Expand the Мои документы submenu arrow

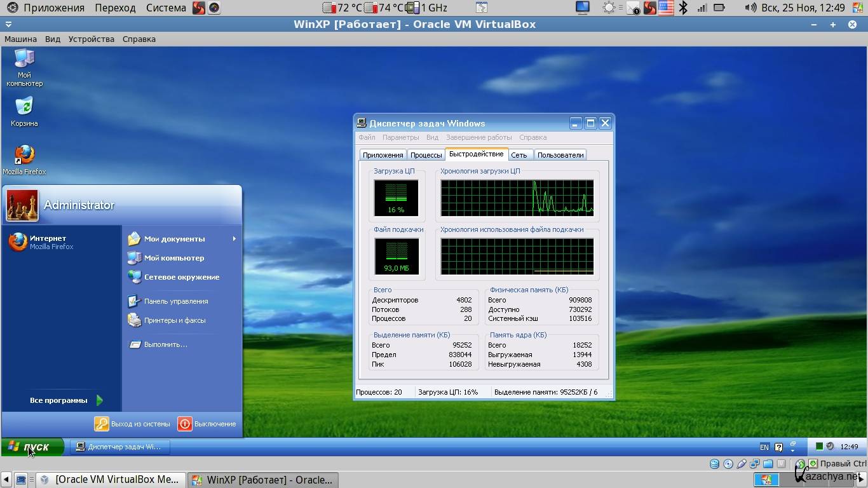click(234, 239)
